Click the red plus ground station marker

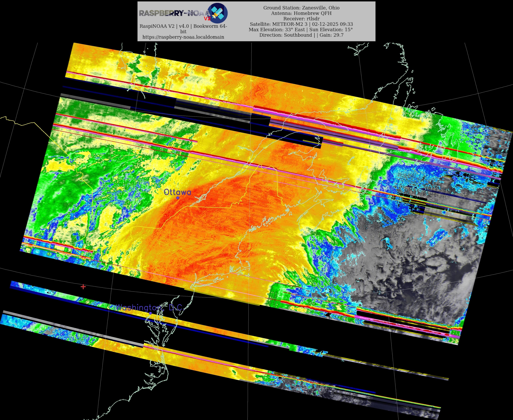[x=83, y=287]
